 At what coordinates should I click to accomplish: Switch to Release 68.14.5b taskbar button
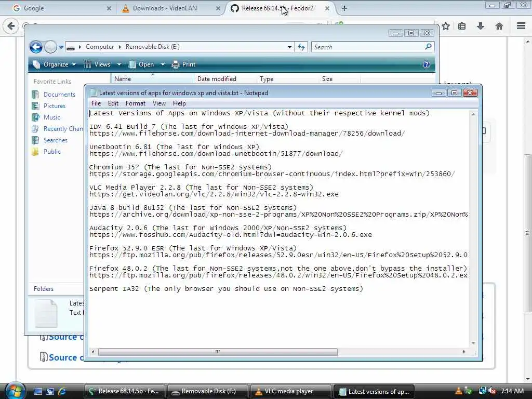click(124, 392)
